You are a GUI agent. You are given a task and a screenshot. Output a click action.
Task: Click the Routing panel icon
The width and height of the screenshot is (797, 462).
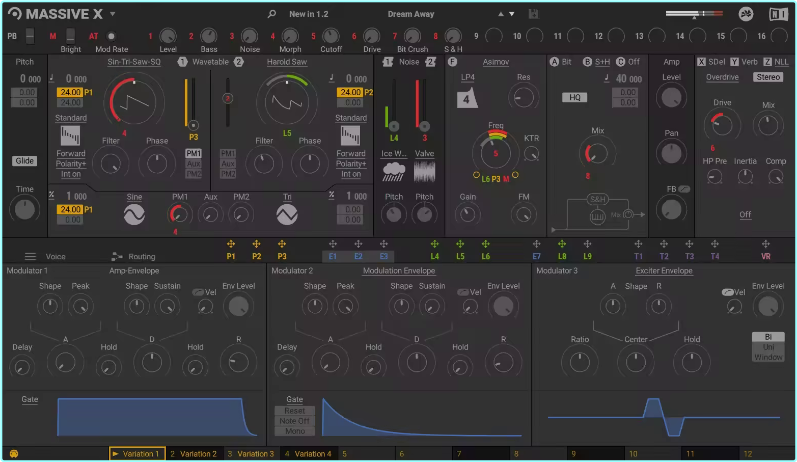point(117,256)
